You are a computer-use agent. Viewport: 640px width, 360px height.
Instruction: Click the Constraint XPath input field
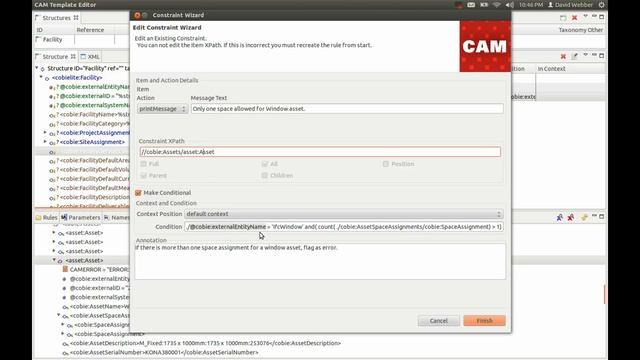(320, 152)
